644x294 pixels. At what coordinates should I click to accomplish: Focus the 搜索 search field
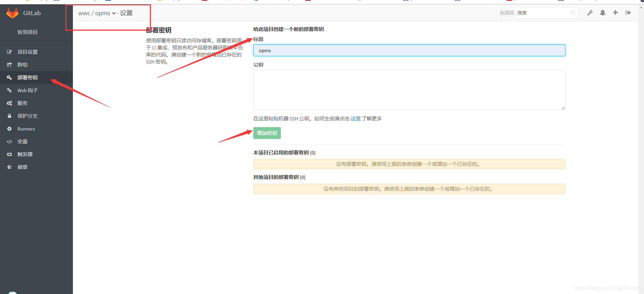point(543,13)
